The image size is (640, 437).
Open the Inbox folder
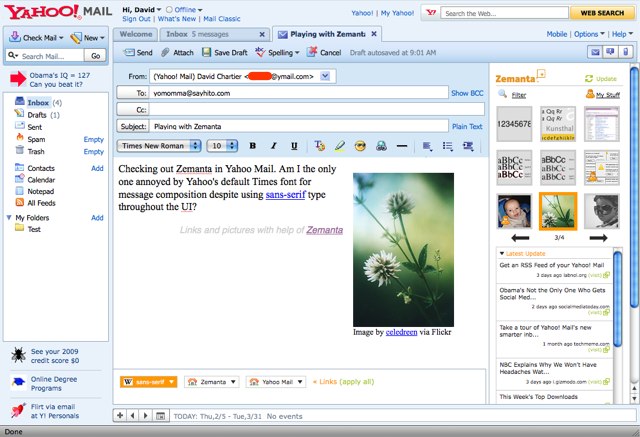pyautogui.click(x=38, y=102)
